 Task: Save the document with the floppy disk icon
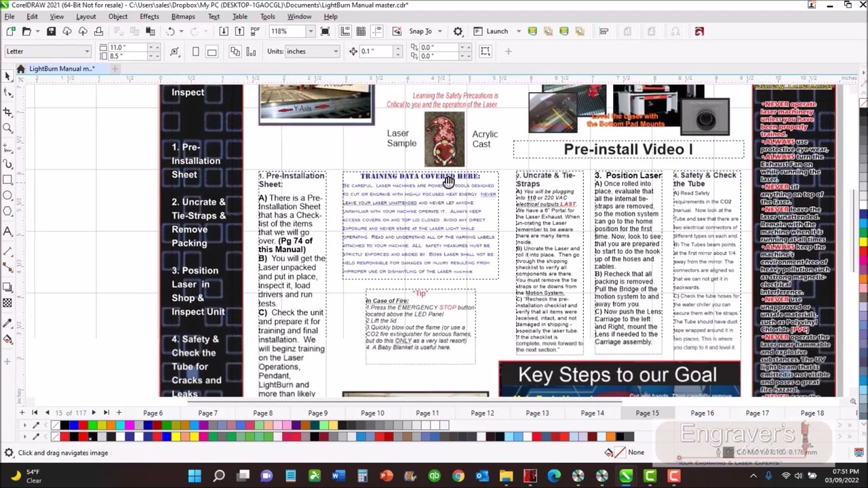pos(51,31)
